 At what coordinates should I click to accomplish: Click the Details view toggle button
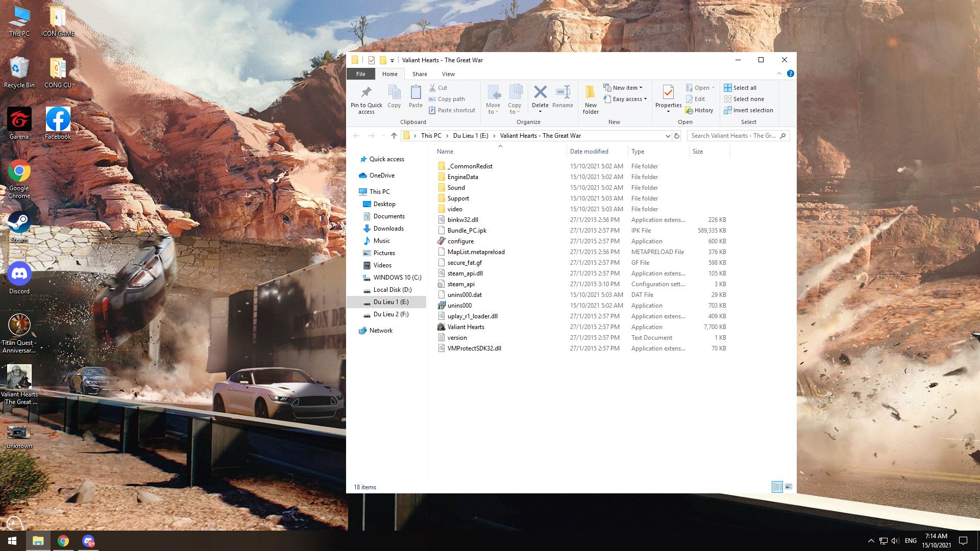[x=777, y=486]
